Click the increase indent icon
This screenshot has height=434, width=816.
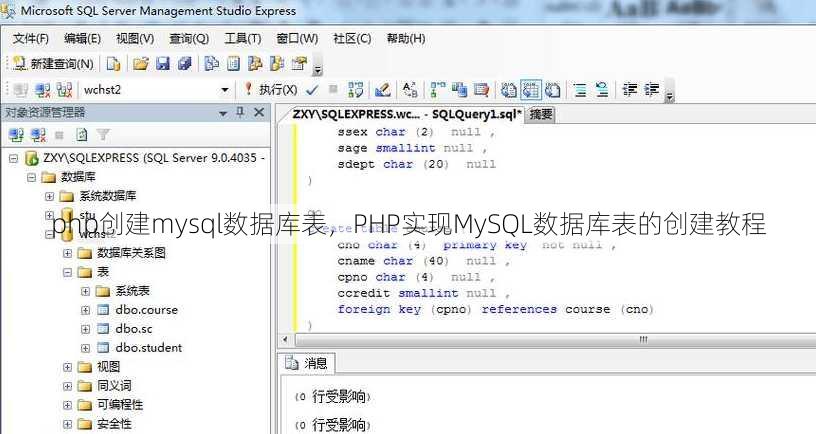click(x=652, y=90)
